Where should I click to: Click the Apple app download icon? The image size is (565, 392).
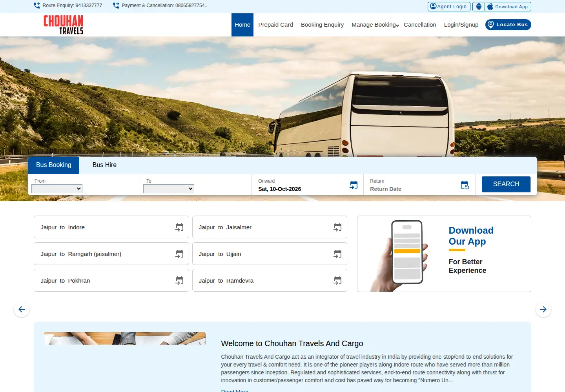pos(490,7)
